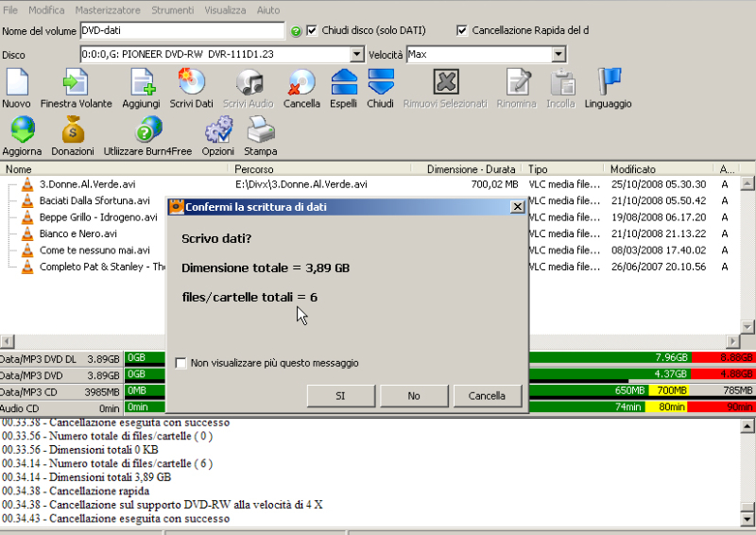Click the Linguaggio flag icon
Image resolution: width=756 pixels, height=535 pixels.
[608, 83]
